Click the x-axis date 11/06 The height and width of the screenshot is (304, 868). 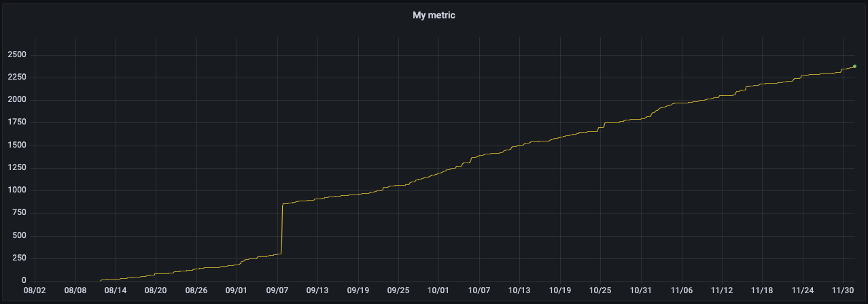point(681,290)
